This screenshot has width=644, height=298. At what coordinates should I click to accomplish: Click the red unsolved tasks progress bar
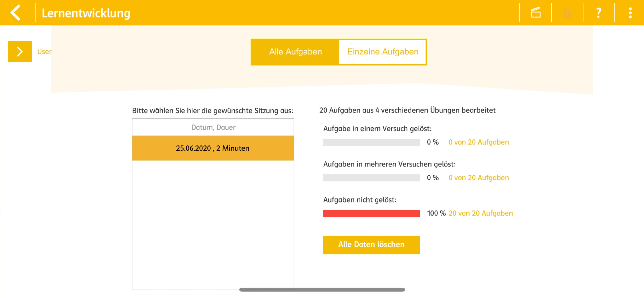(371, 213)
